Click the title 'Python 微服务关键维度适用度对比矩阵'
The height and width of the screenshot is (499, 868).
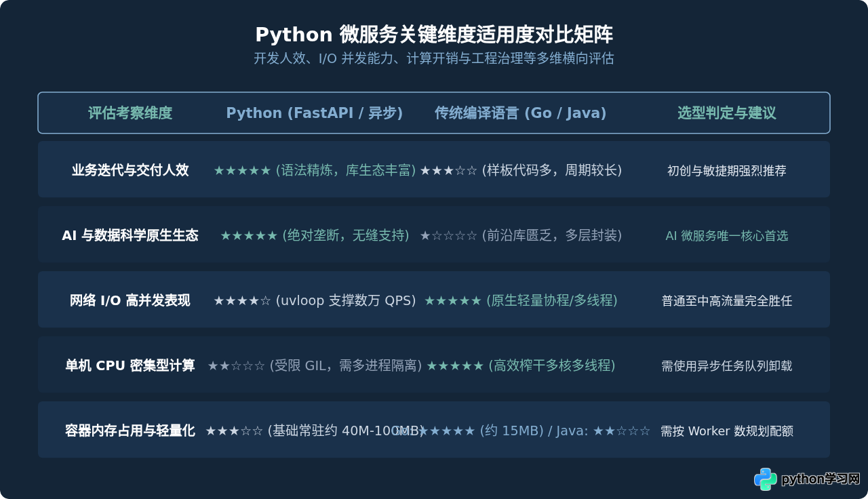[434, 35]
